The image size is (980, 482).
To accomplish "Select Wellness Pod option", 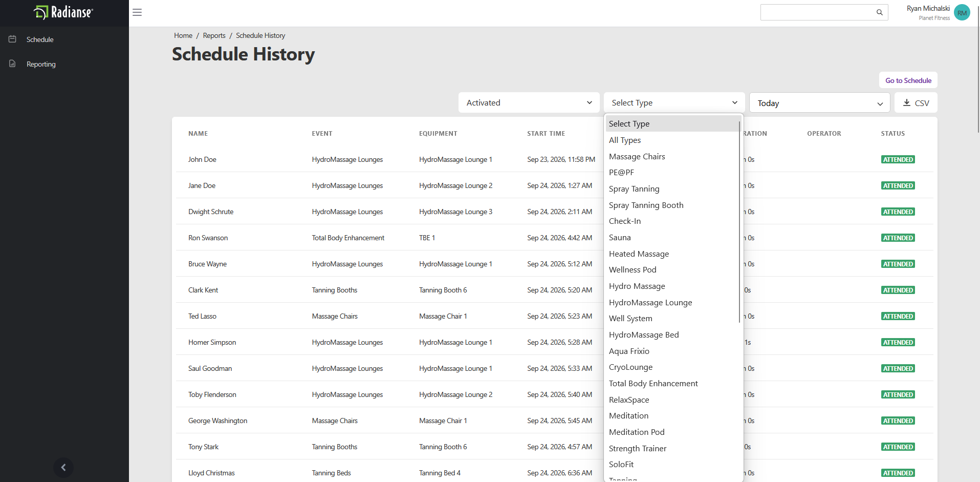I will pyautogui.click(x=672, y=270).
